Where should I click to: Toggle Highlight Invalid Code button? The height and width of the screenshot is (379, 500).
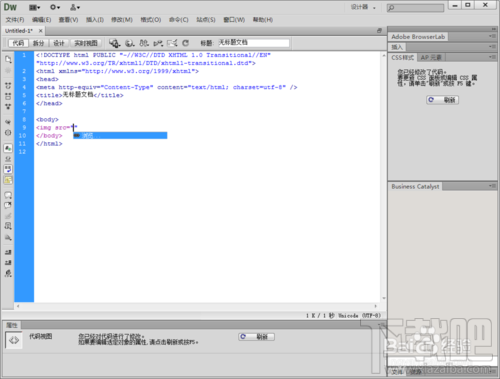tap(8, 159)
